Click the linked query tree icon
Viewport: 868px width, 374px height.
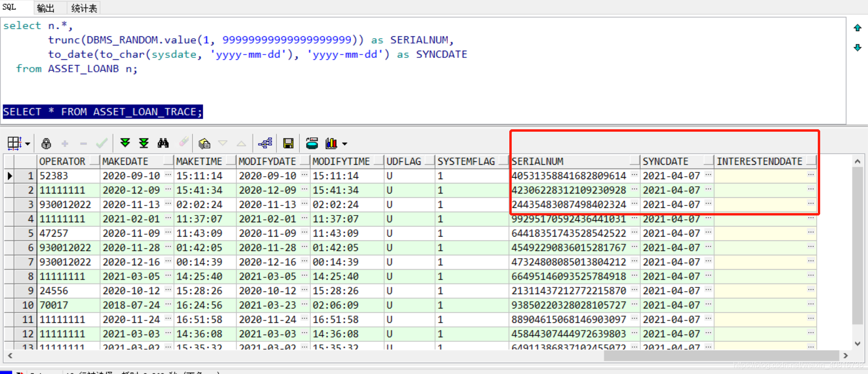(x=265, y=143)
